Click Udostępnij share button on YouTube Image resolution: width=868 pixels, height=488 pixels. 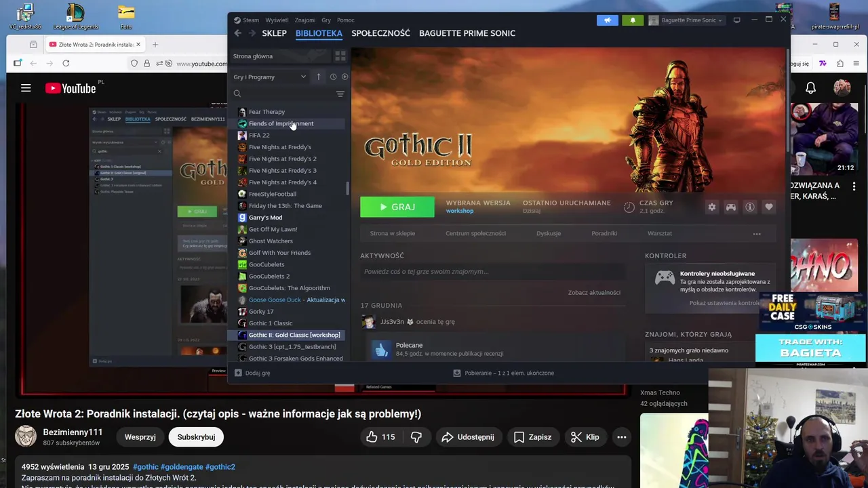point(469,437)
